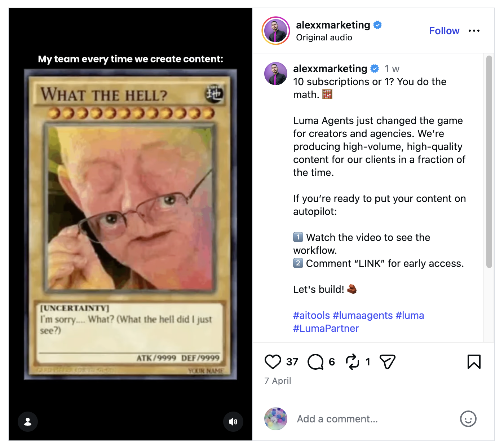Share the post with the paper plane icon
The width and height of the screenshot is (504, 448).
388,362
